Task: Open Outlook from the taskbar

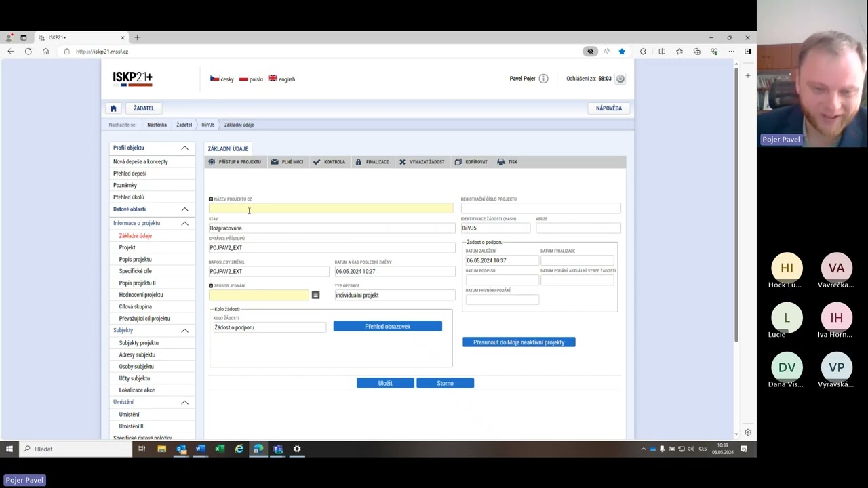Action: pos(181,449)
